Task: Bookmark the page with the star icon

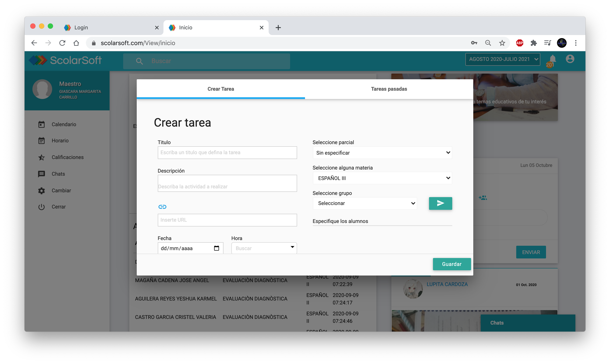Action: click(x=502, y=43)
